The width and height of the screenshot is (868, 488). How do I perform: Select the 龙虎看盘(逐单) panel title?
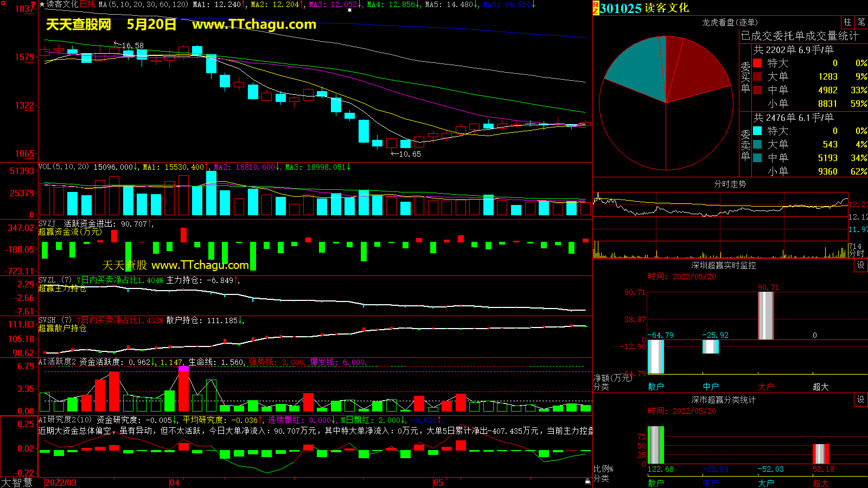click(x=730, y=22)
